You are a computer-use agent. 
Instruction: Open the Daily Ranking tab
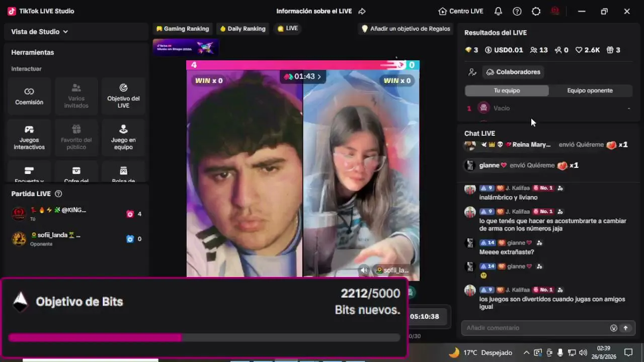243,29
